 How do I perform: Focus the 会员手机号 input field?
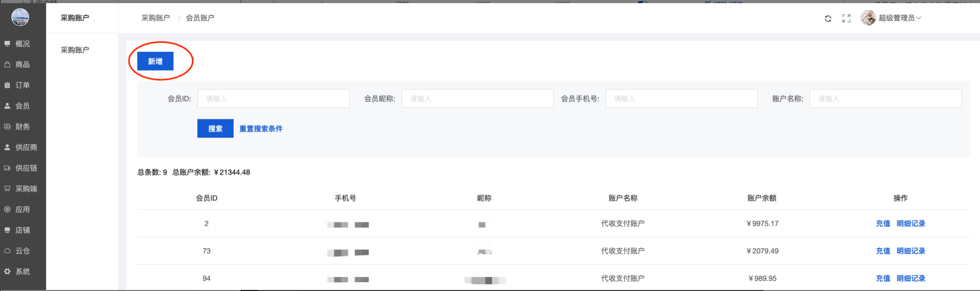(x=681, y=99)
